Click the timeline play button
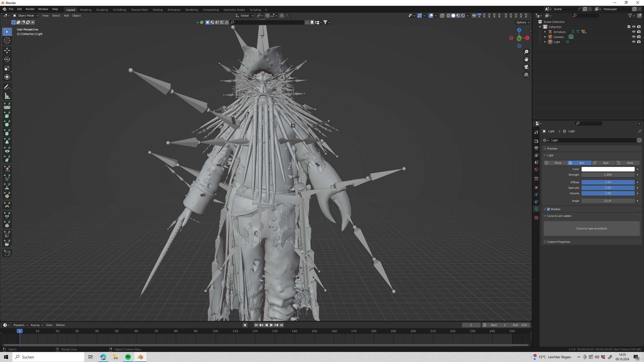This screenshot has height=362, width=644. [271, 325]
